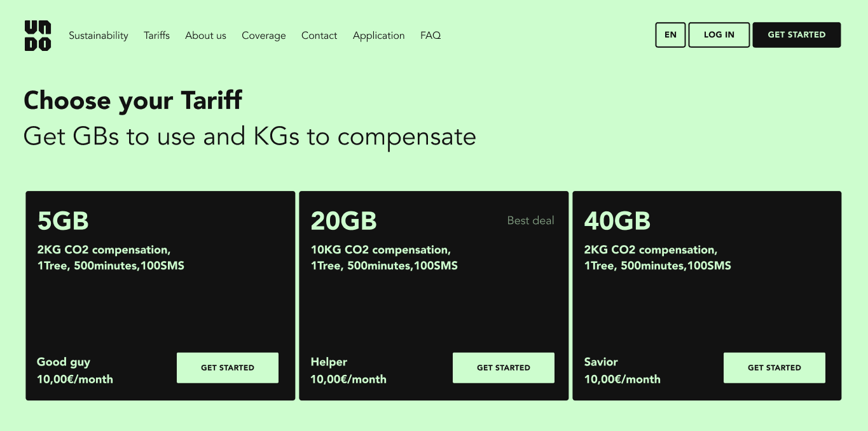Get started with the Good guy plan

tap(228, 368)
